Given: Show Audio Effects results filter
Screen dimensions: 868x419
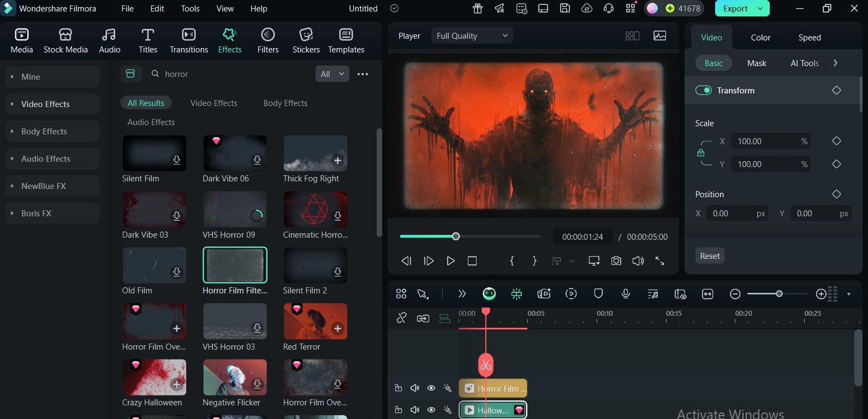Looking at the screenshot, I should [151, 122].
